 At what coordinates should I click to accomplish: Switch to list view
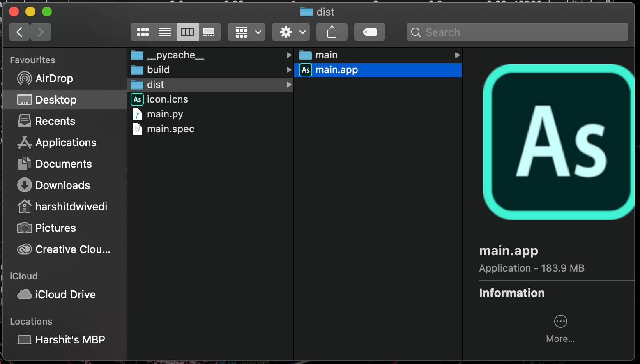click(165, 32)
